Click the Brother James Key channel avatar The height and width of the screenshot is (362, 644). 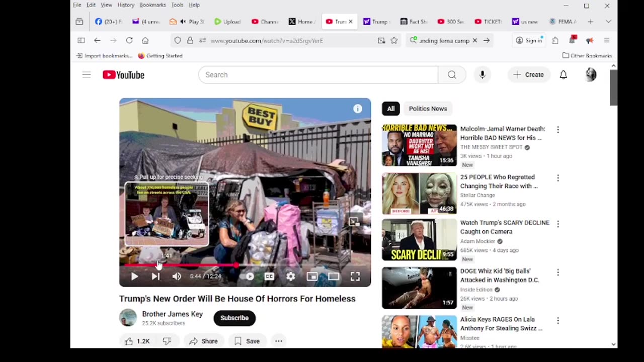coord(128,318)
